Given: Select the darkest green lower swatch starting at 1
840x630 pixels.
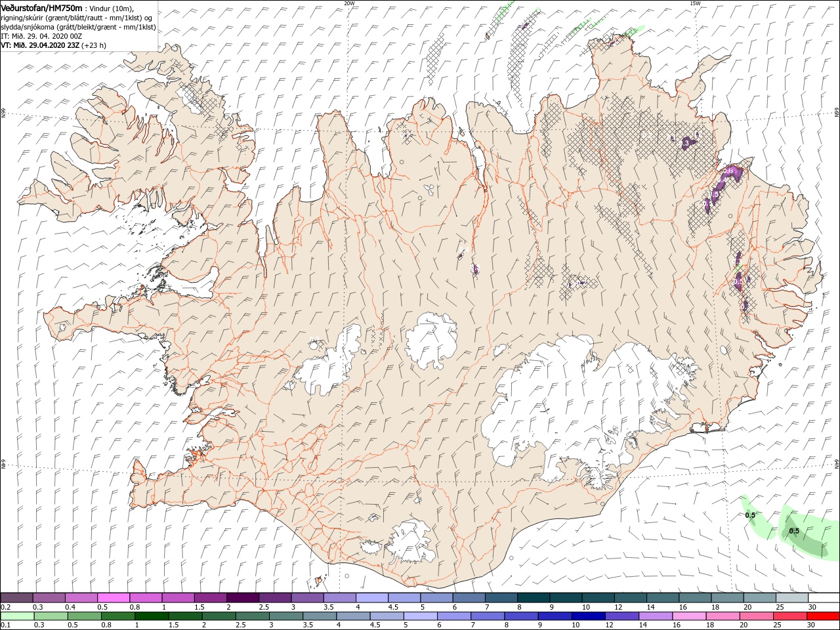Looking at the screenshot, I should click(x=152, y=616).
